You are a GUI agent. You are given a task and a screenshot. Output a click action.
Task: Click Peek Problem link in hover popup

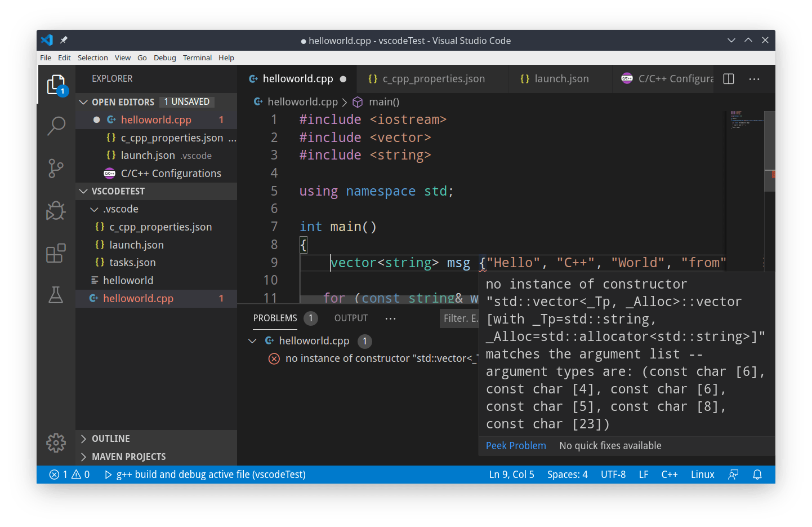coord(516,446)
